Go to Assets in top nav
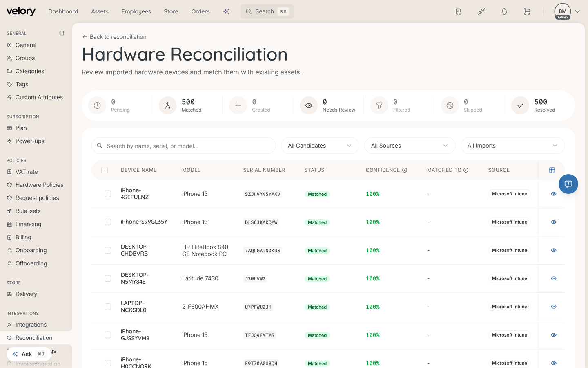This screenshot has width=588, height=368. point(100,11)
